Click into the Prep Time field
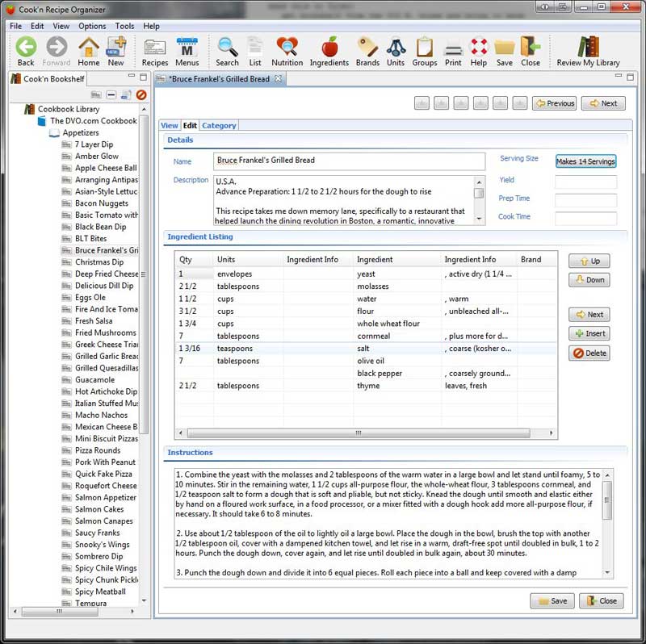 [586, 199]
